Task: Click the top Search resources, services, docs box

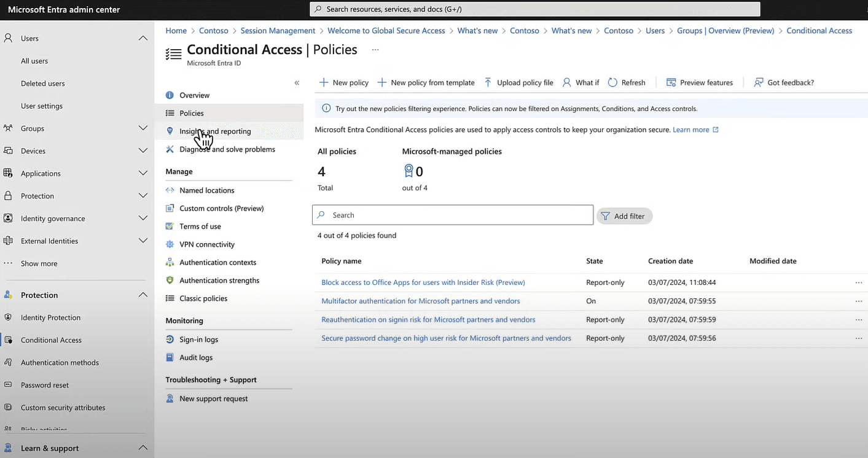Action: pyautogui.click(x=535, y=9)
